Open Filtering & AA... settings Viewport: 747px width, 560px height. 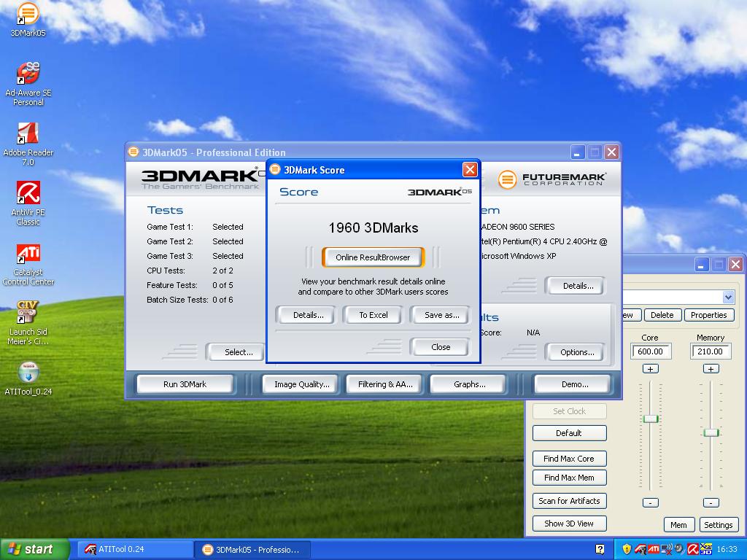click(385, 384)
